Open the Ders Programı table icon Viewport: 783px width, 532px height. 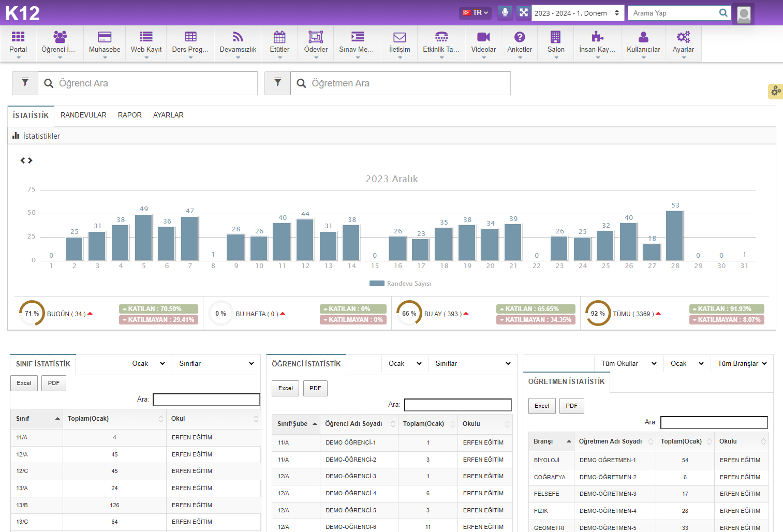190,37
